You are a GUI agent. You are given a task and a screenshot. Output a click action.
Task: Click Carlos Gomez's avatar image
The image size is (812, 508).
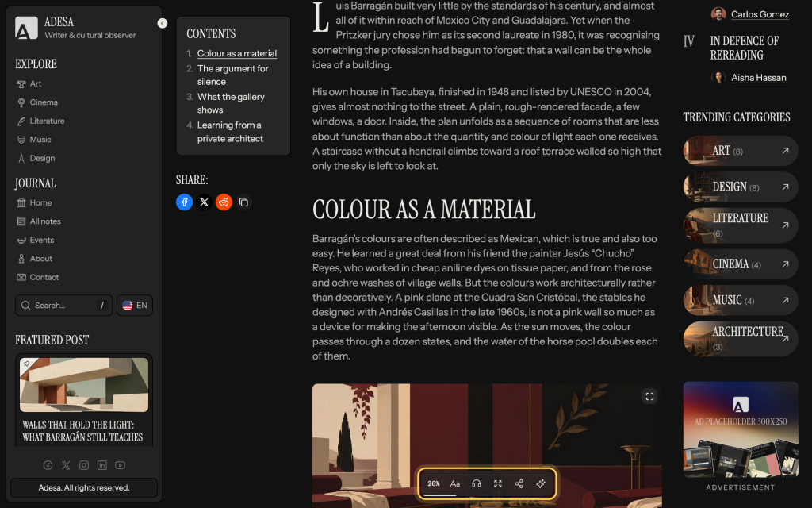point(718,14)
